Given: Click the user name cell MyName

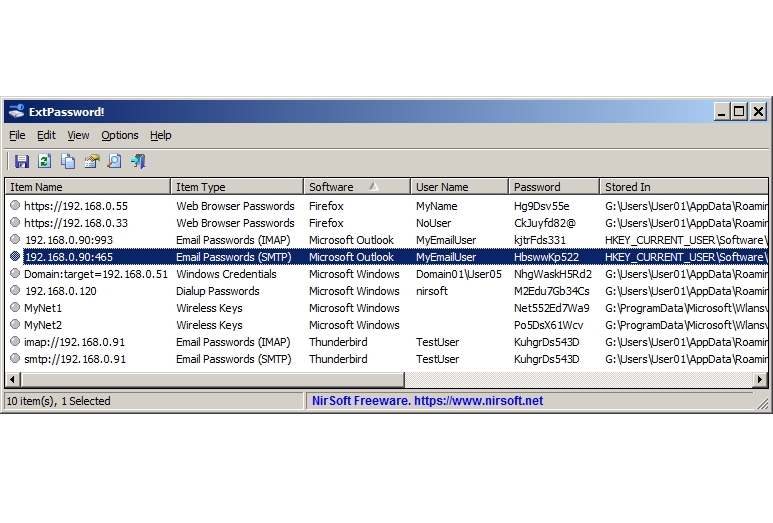Looking at the screenshot, I should click(436, 206).
